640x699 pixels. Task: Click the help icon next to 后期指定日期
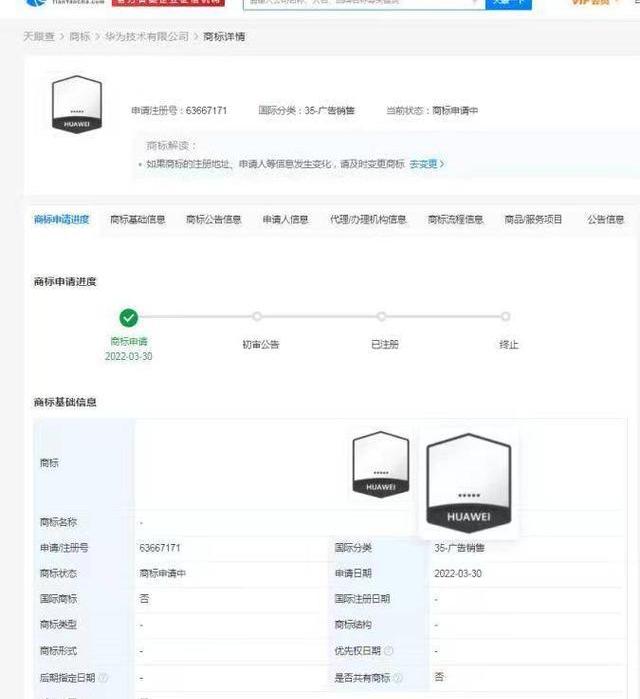coord(101,677)
